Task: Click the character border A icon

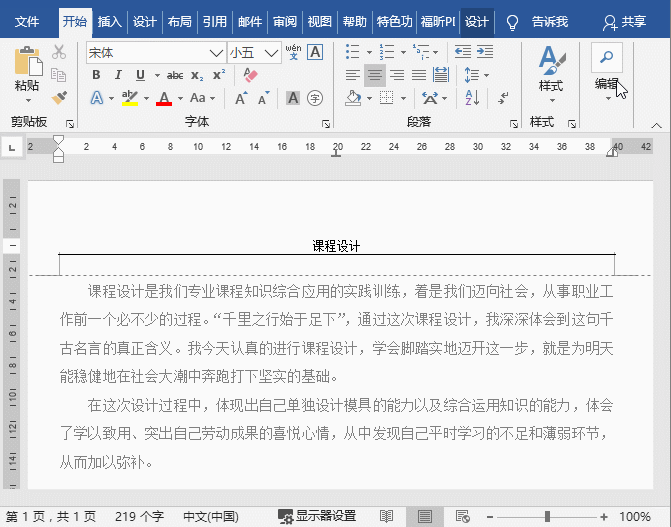Action: tap(315, 52)
